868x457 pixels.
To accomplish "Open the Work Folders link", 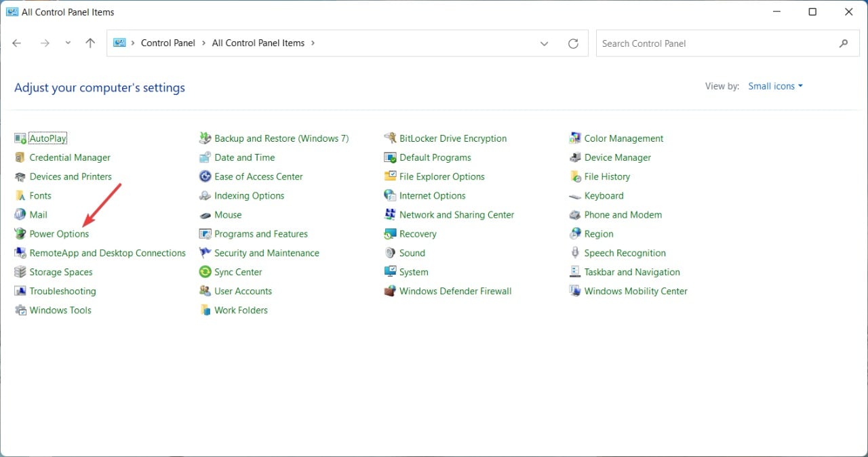I will [241, 310].
